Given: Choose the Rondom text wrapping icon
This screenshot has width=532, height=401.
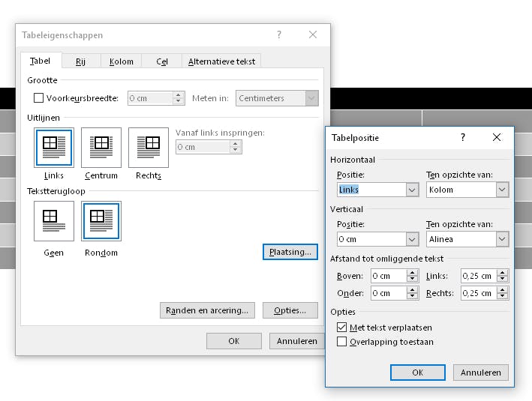Looking at the screenshot, I should [101, 221].
